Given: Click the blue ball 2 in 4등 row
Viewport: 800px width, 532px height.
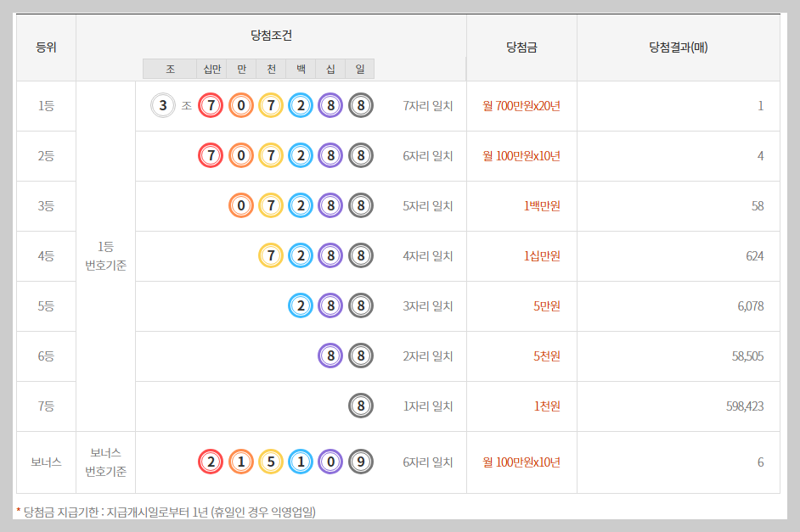Looking at the screenshot, I should [301, 255].
